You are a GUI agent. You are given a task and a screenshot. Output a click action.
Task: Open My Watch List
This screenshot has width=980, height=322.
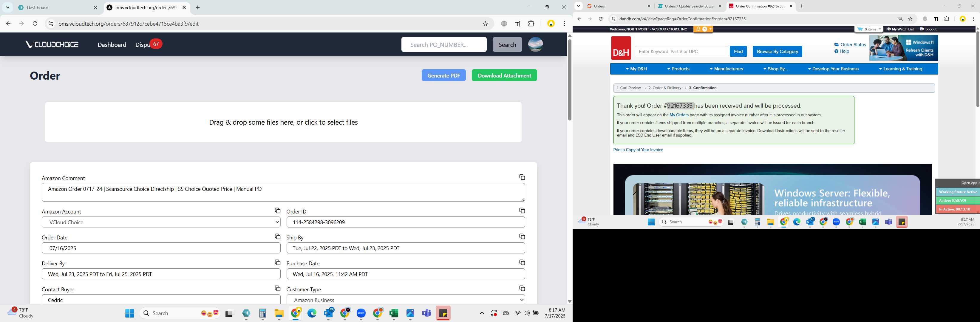click(x=900, y=29)
